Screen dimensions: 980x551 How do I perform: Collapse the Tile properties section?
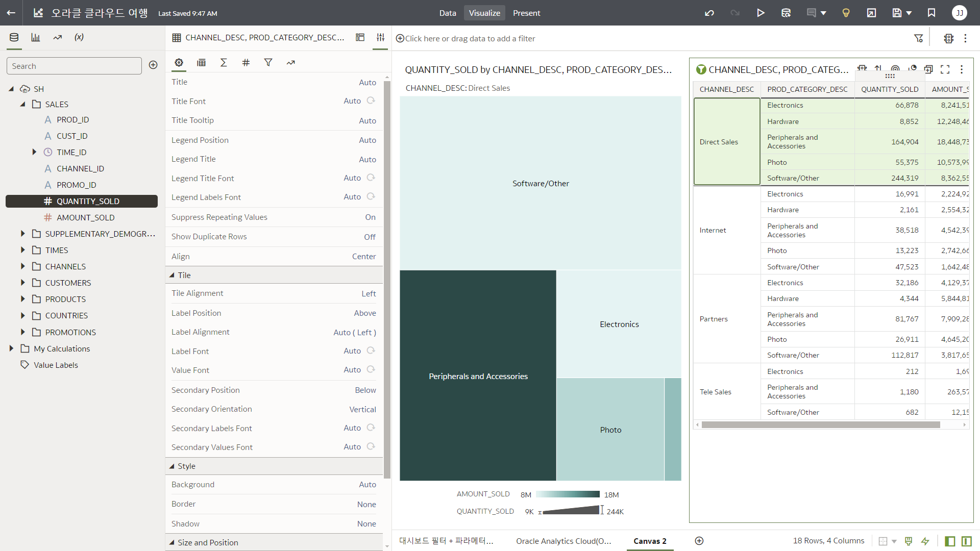pos(172,275)
